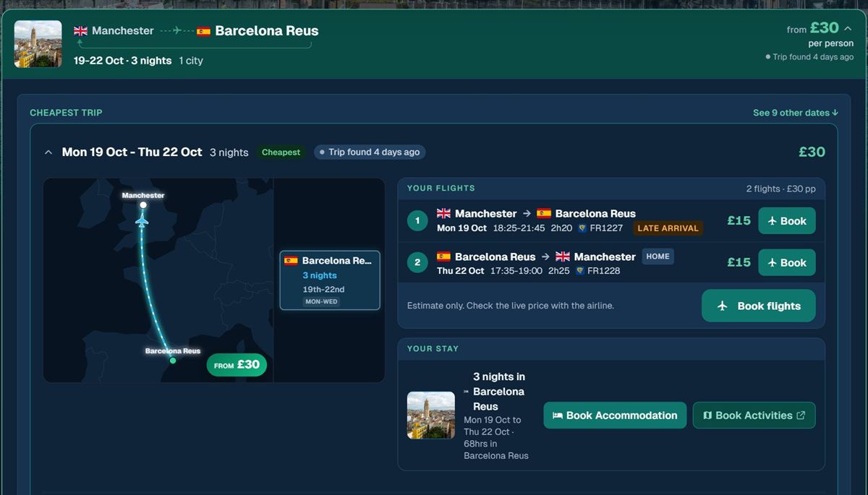Click the UK flag beside Manchester in header
868x495 pixels.
81,31
